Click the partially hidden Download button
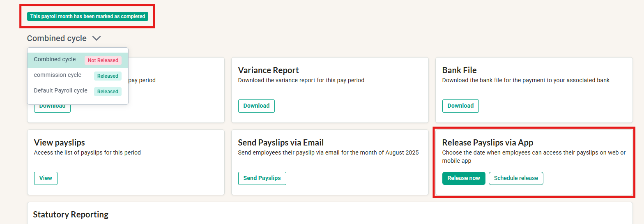This screenshot has width=644, height=224. (52, 108)
